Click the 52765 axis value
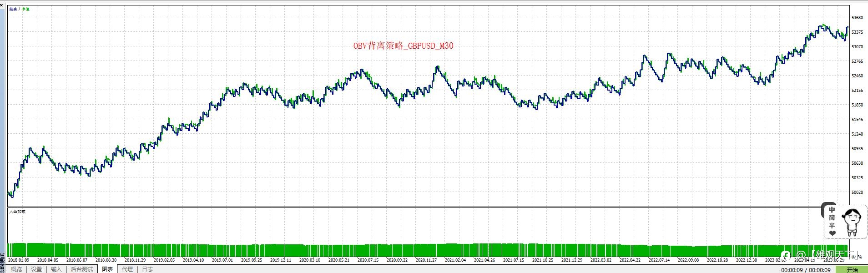The height and width of the screenshot is (273, 868). tap(857, 61)
